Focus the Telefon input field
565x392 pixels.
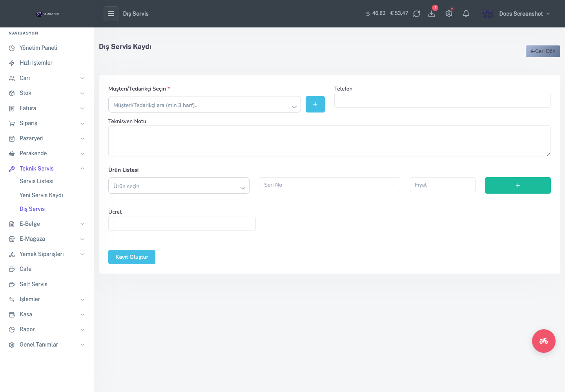443,100
